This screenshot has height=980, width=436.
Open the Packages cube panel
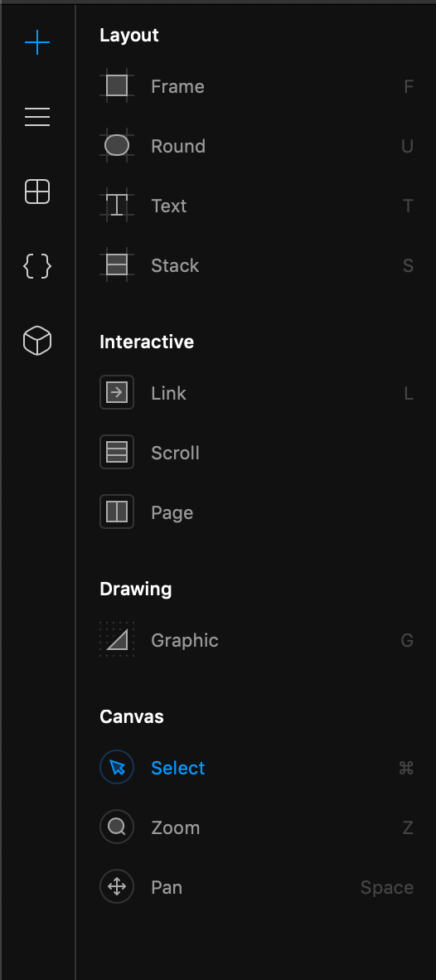pyautogui.click(x=36, y=341)
